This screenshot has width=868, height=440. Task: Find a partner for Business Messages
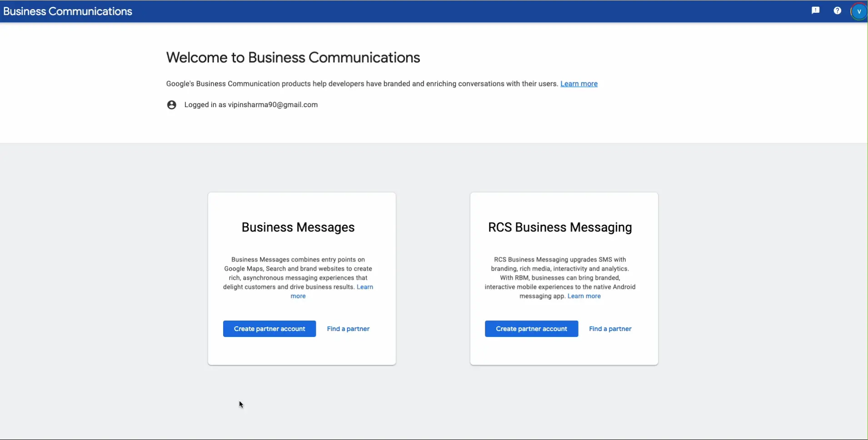(348, 329)
